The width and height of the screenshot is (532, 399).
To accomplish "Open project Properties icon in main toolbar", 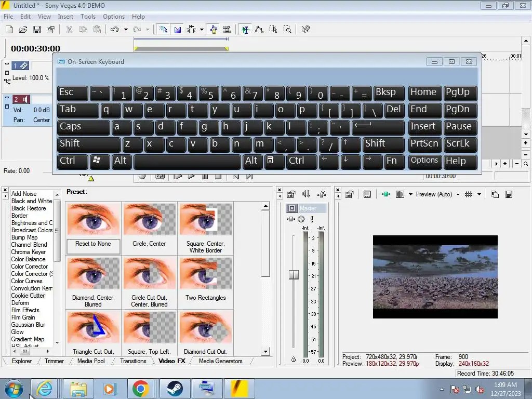I will pos(51,30).
